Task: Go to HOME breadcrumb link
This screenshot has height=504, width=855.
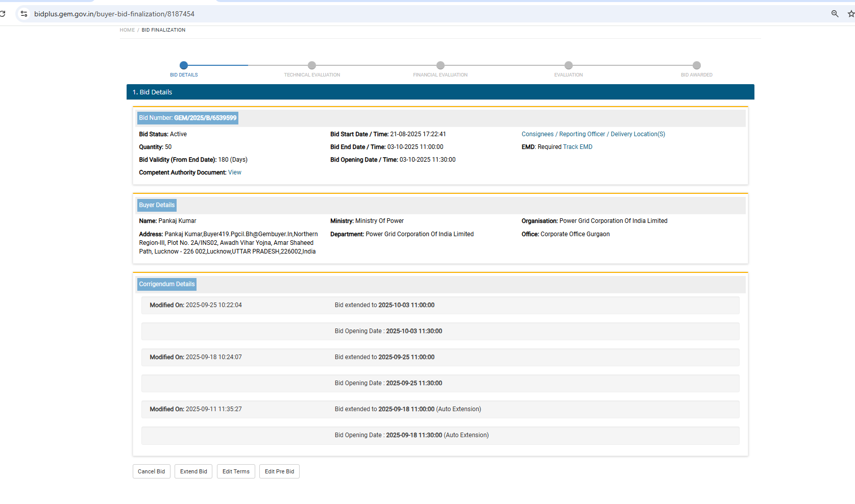Action: click(x=127, y=30)
